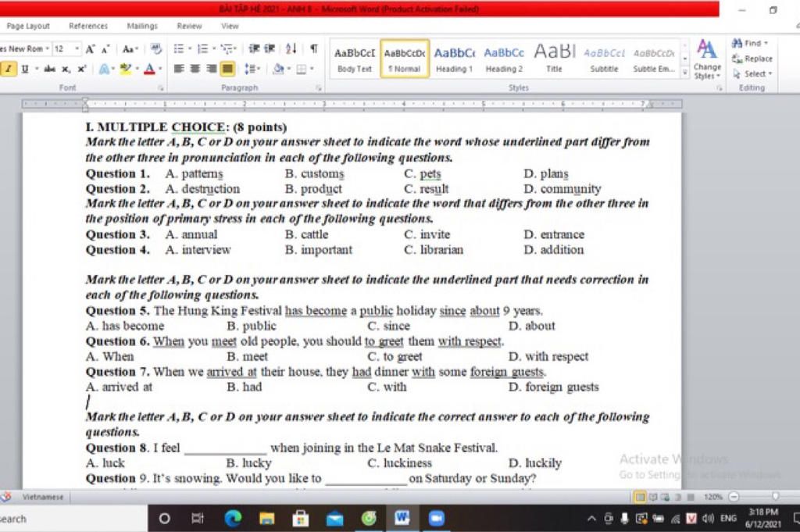Click the Grow Font icon
Image resolution: width=800 pixels, height=532 pixels.
[90, 49]
